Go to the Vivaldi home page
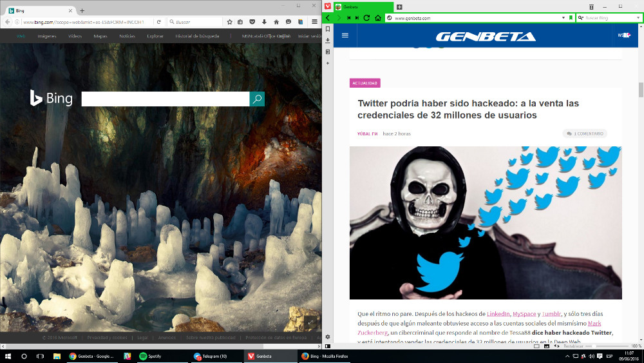Screen dimensions: 644x363 378,17
